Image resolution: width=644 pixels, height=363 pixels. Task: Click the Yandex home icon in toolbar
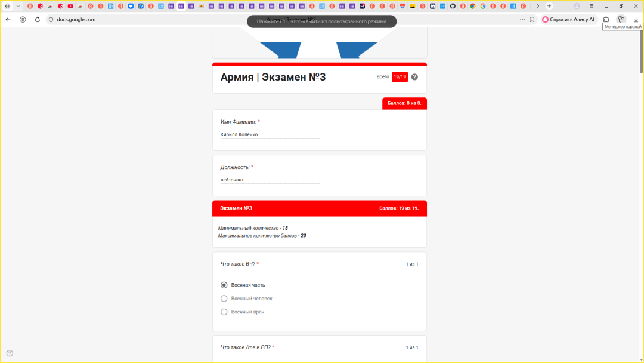point(23,20)
